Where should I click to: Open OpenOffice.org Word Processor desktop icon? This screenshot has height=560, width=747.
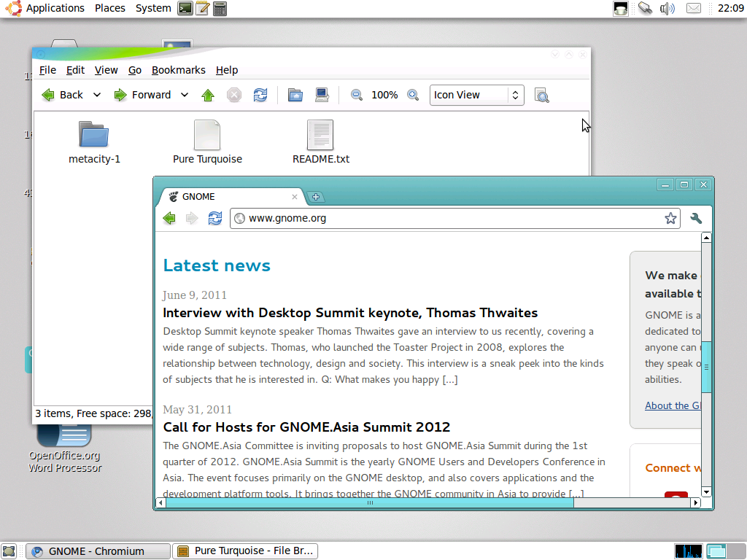[x=65, y=448]
